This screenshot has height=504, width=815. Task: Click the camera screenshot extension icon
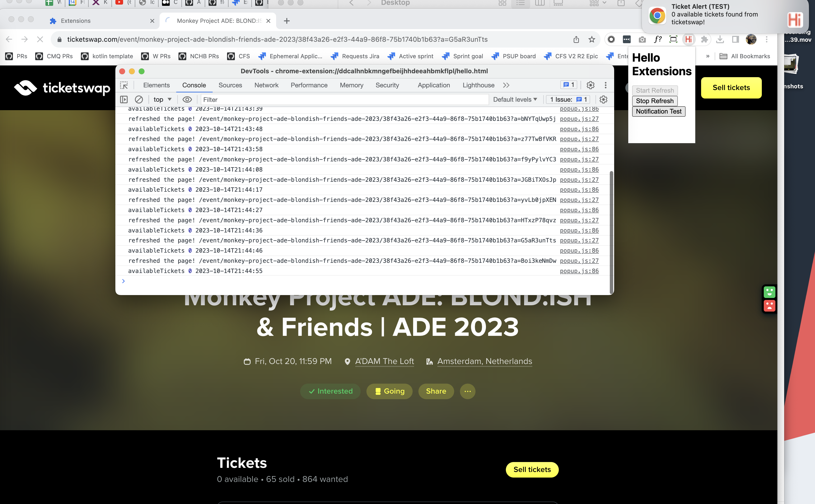[x=642, y=39]
